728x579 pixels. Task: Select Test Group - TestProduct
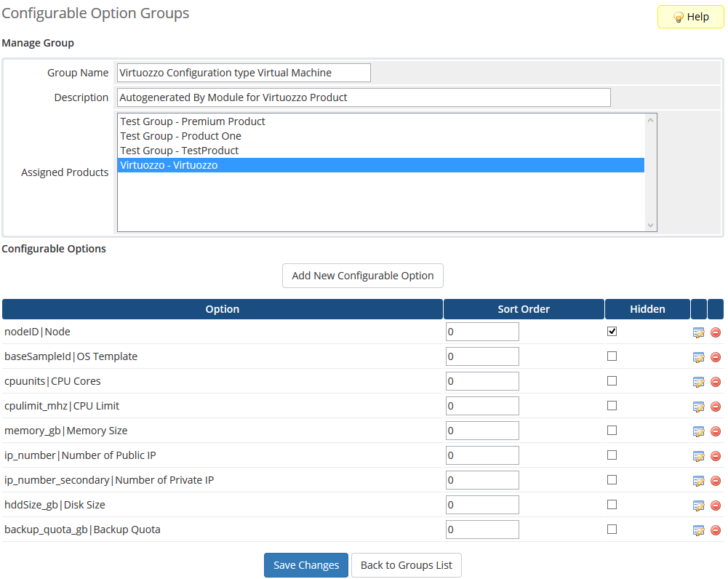380,151
